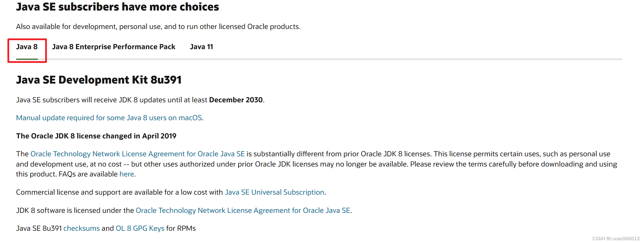This screenshot has height=243, width=644.
Task: Click the red highlighted Java 8 box
Action: [x=27, y=50]
